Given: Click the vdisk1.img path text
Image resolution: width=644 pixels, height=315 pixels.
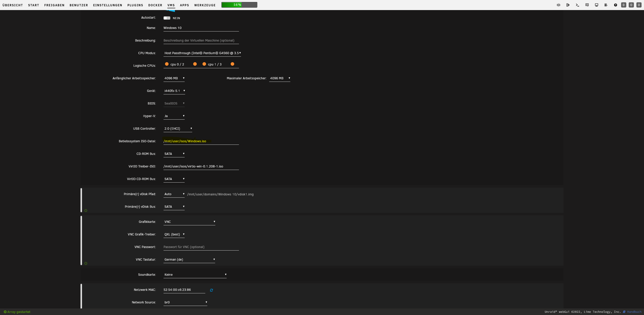Looking at the screenshot, I should click(x=220, y=194).
